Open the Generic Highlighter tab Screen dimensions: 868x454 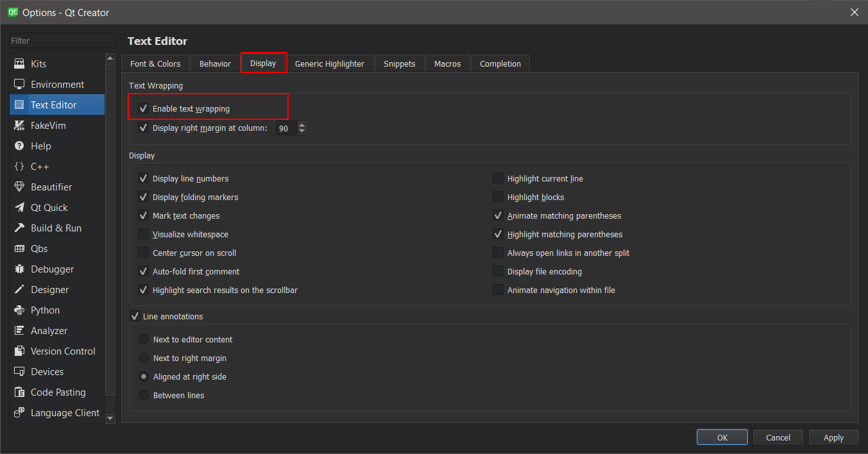tap(330, 63)
